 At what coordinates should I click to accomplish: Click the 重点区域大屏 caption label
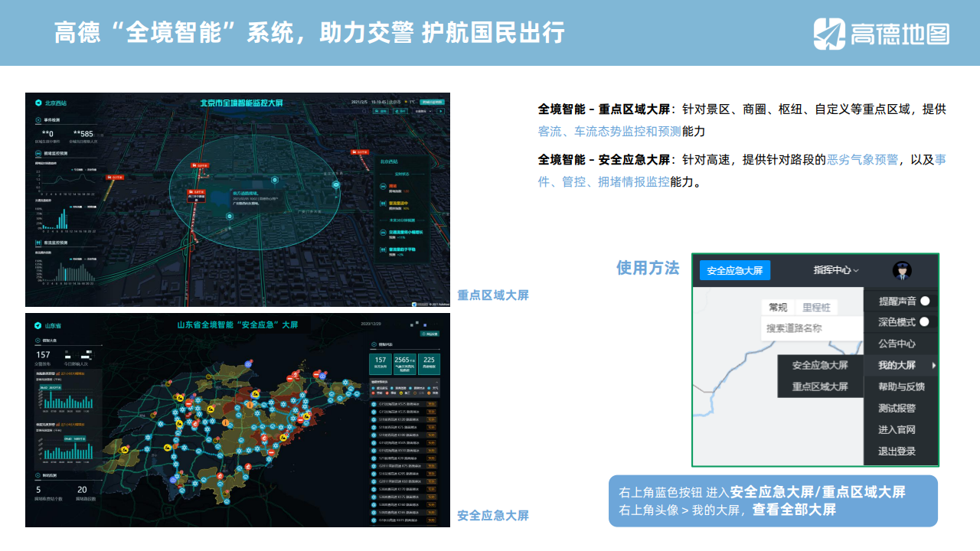pos(493,295)
